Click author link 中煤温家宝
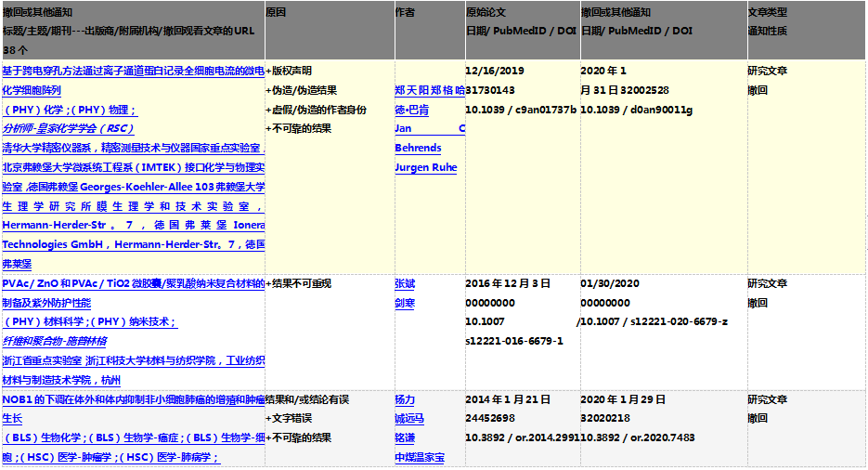The height and width of the screenshot is (470, 868). [x=419, y=457]
